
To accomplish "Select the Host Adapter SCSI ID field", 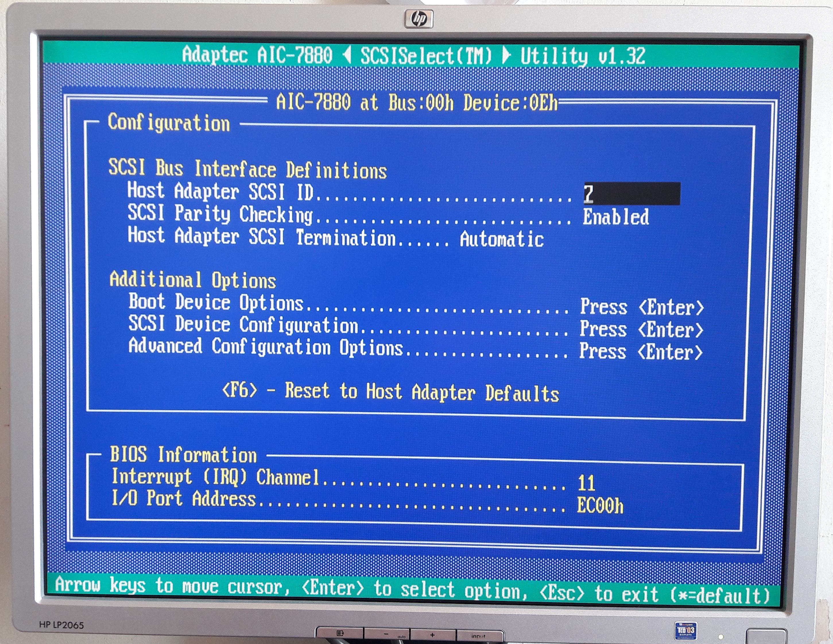I will [x=631, y=194].
